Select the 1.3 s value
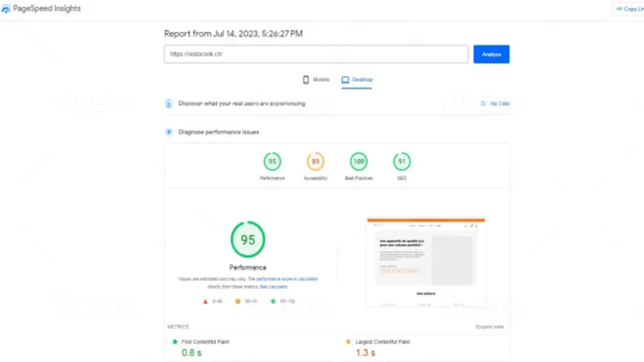 [365, 353]
